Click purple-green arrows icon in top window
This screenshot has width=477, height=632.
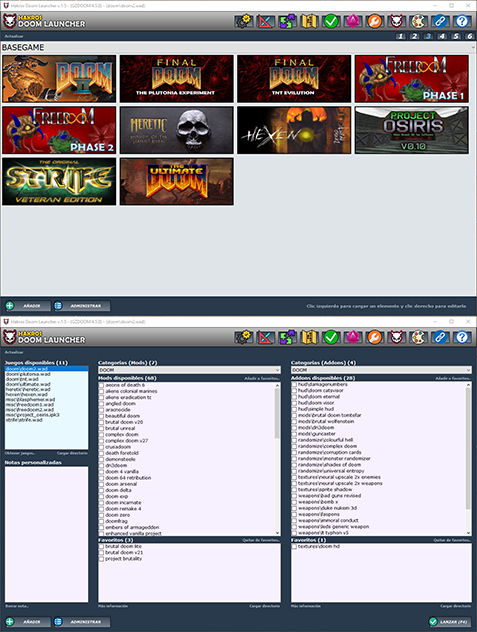click(287, 21)
